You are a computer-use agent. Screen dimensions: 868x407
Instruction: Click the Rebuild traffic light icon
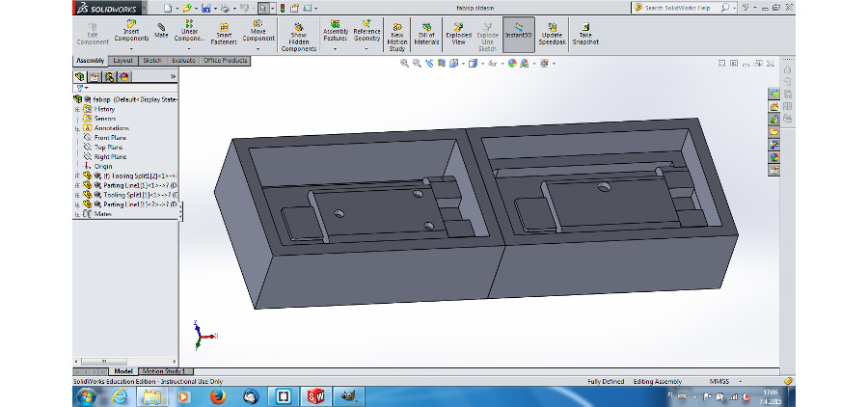[x=282, y=9]
